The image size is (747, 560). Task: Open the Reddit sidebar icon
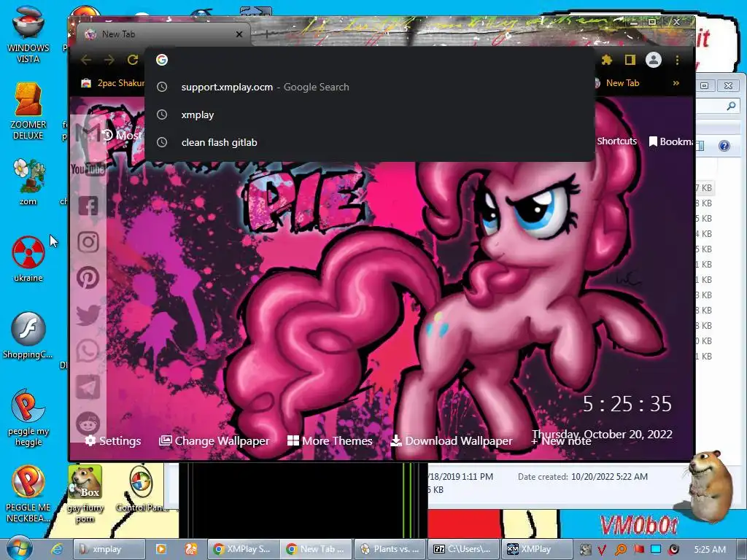88,424
